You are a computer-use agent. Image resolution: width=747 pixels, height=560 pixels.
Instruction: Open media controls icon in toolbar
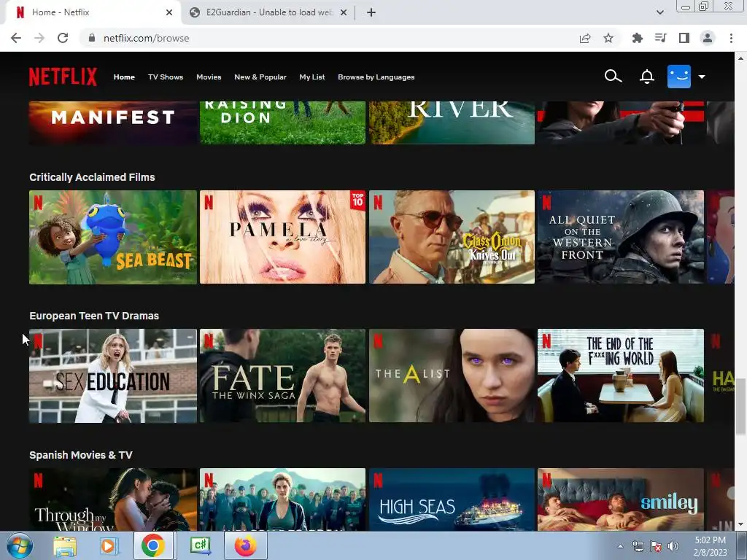coord(660,38)
